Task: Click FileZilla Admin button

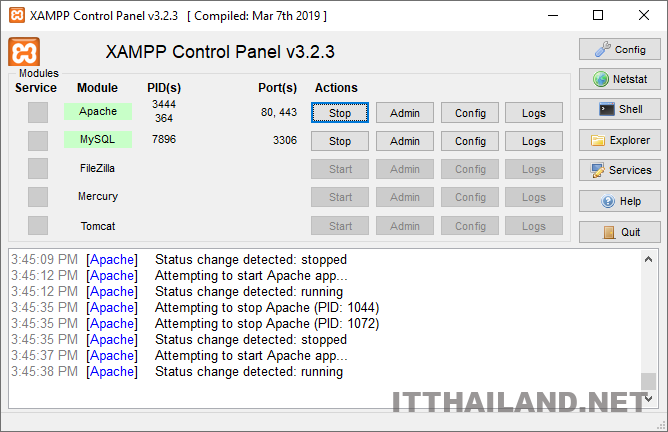Action: (x=405, y=169)
